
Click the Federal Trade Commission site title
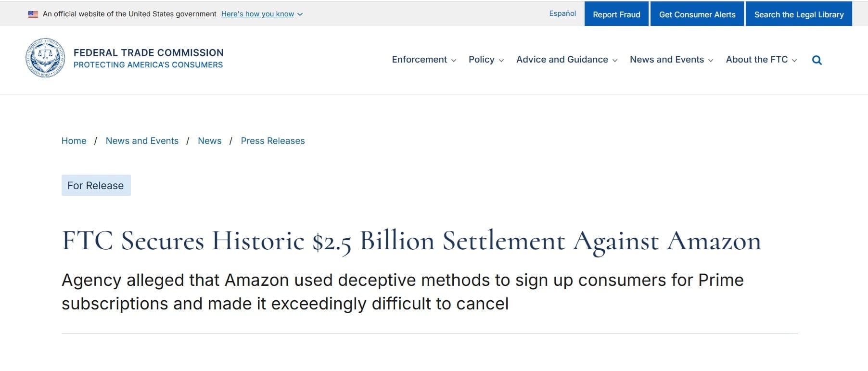pos(148,53)
